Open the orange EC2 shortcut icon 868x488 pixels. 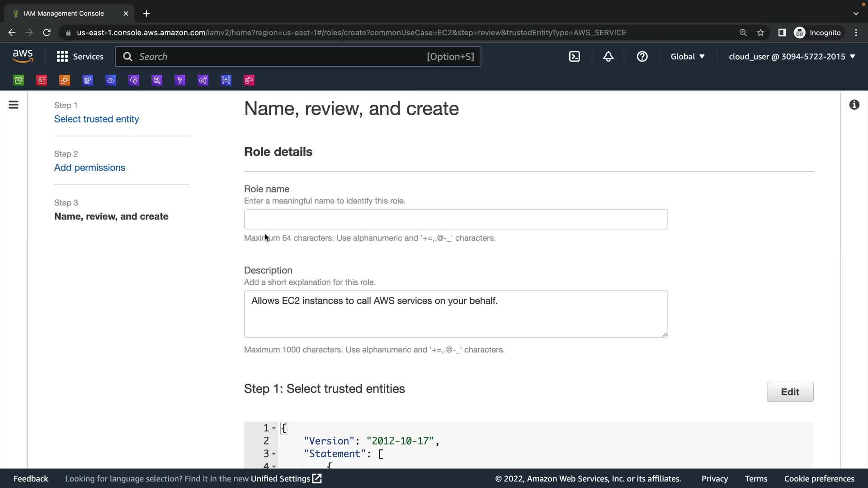click(x=65, y=80)
